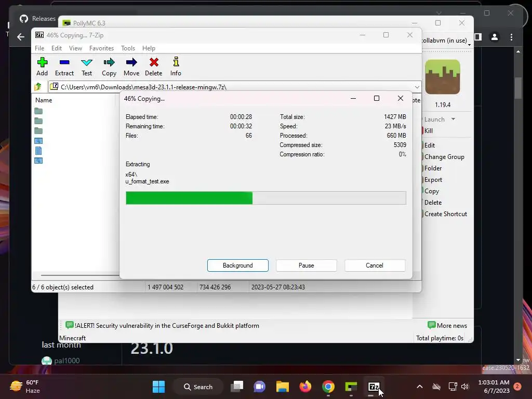532x399 pixels.
Task: Click the Copy toolbar icon in 7-Zip
Action: pos(109,66)
